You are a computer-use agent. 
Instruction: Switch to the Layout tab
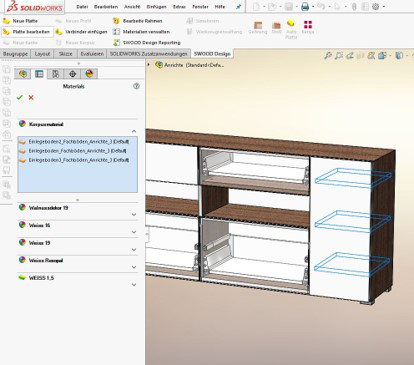click(42, 54)
